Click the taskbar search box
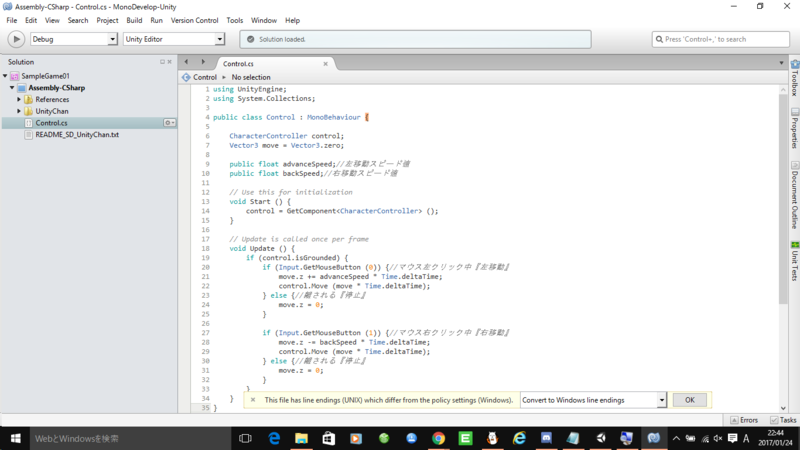The image size is (800, 450). click(x=130, y=438)
